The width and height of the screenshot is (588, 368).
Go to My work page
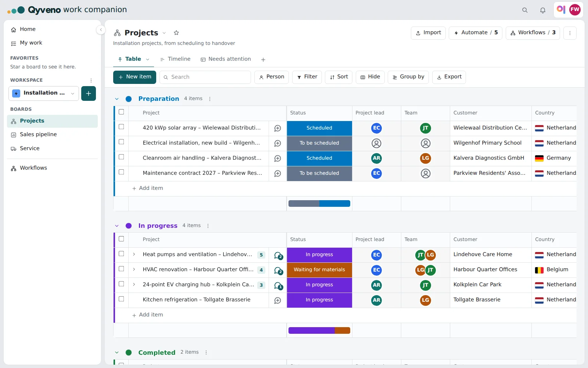pos(52,43)
